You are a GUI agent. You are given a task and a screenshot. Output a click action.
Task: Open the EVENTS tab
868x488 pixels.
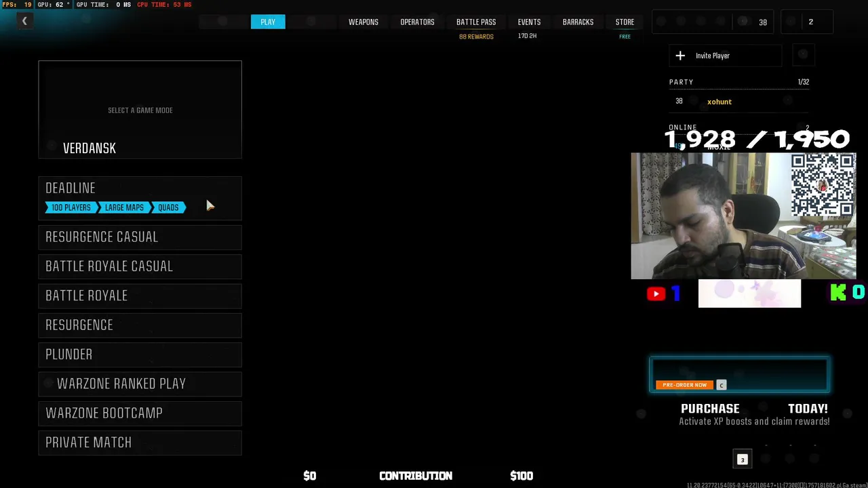[529, 22]
